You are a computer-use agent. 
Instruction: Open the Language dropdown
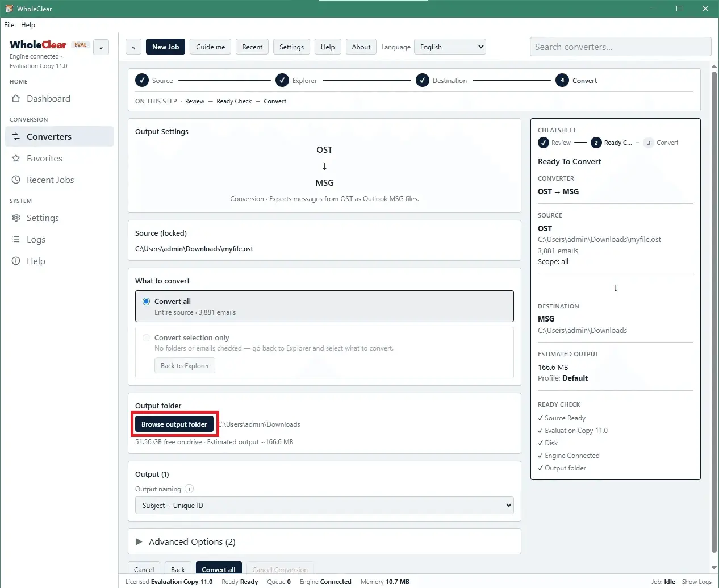pyautogui.click(x=450, y=47)
